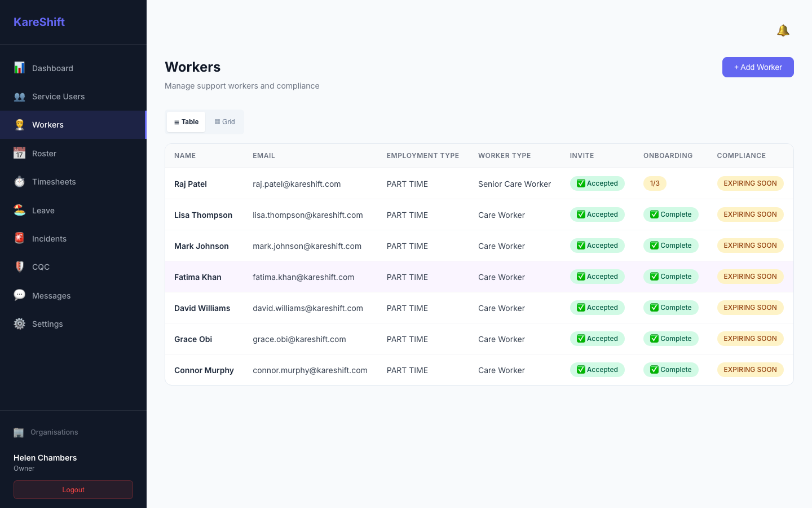Select worker David Williams

tap(202, 308)
